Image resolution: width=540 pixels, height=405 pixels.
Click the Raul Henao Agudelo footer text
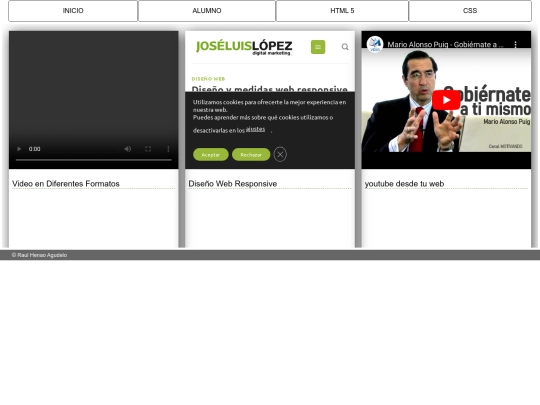coord(39,255)
